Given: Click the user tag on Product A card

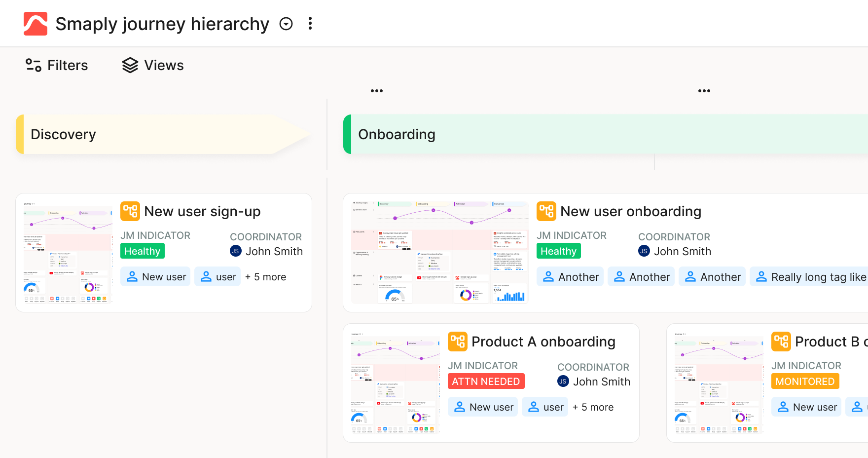Looking at the screenshot, I should pos(545,407).
